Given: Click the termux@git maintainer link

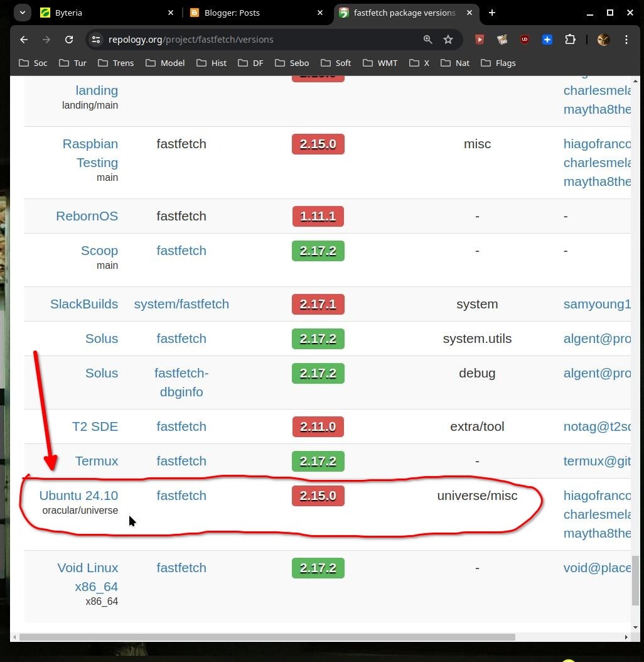Looking at the screenshot, I should coord(597,461).
